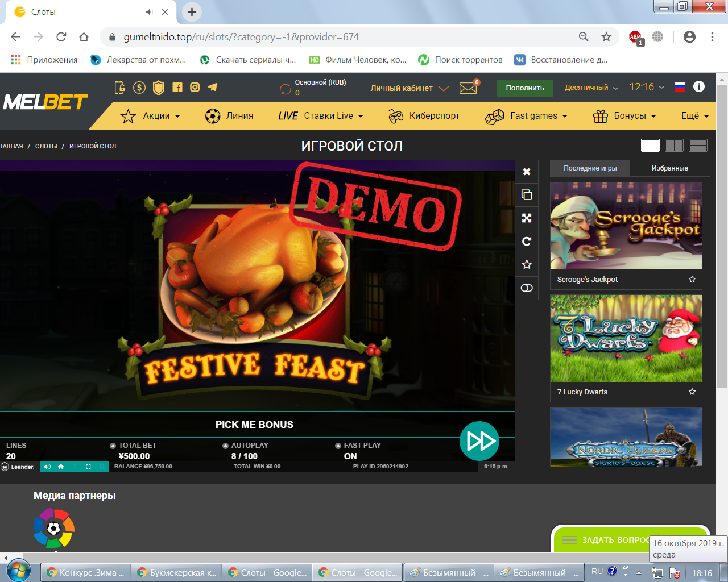Expand game to fullscreen icon

527,218
